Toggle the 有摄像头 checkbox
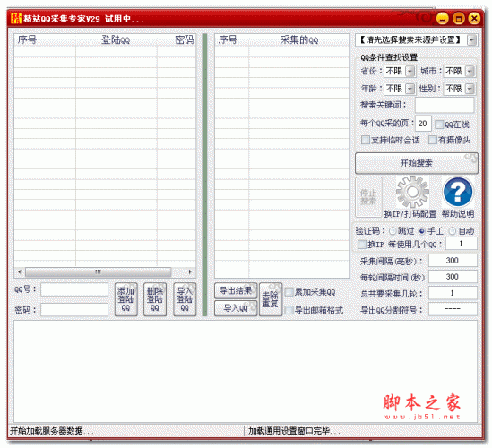The width and height of the screenshot is (492, 448). click(x=433, y=140)
